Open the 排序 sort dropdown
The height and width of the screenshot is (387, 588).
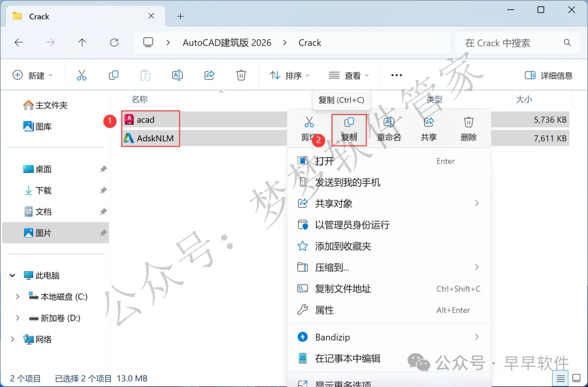(290, 75)
